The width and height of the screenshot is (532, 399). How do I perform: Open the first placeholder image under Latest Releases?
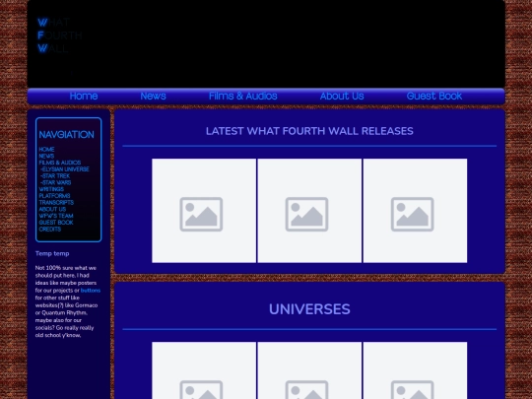tap(204, 211)
